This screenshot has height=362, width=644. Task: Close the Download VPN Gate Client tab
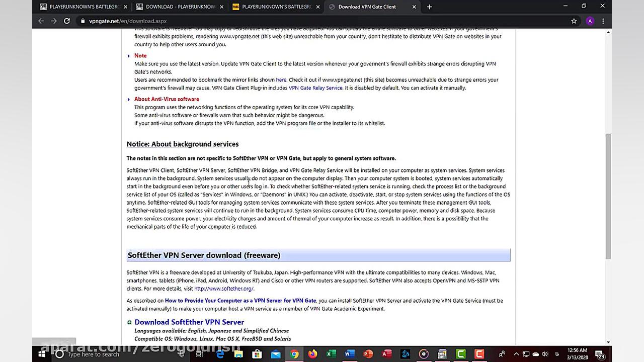(414, 7)
